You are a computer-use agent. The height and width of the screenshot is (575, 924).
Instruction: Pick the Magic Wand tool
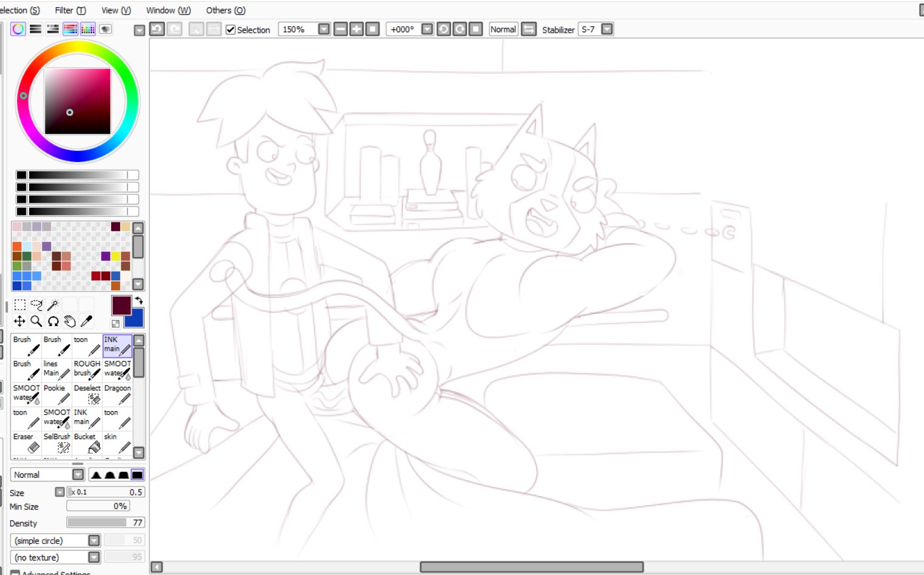53,305
